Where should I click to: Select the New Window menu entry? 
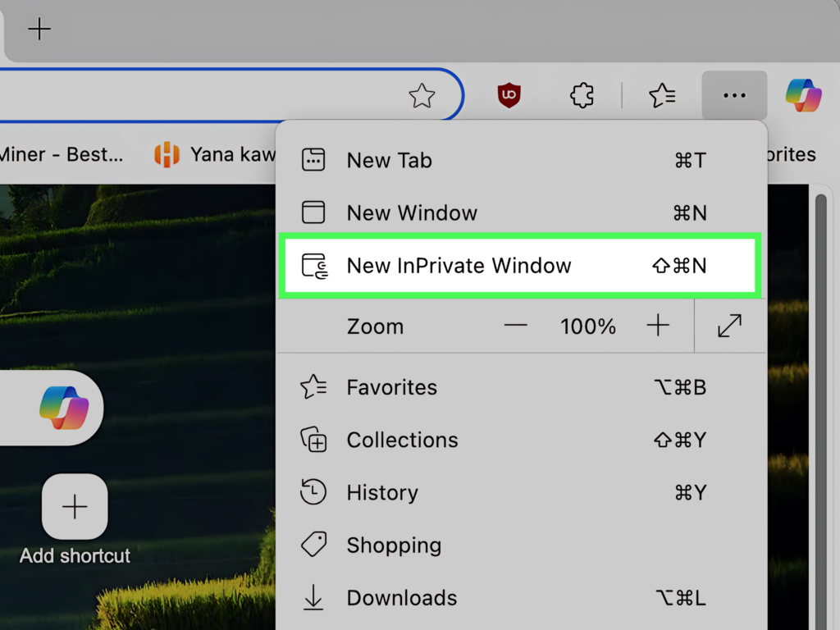(x=412, y=213)
